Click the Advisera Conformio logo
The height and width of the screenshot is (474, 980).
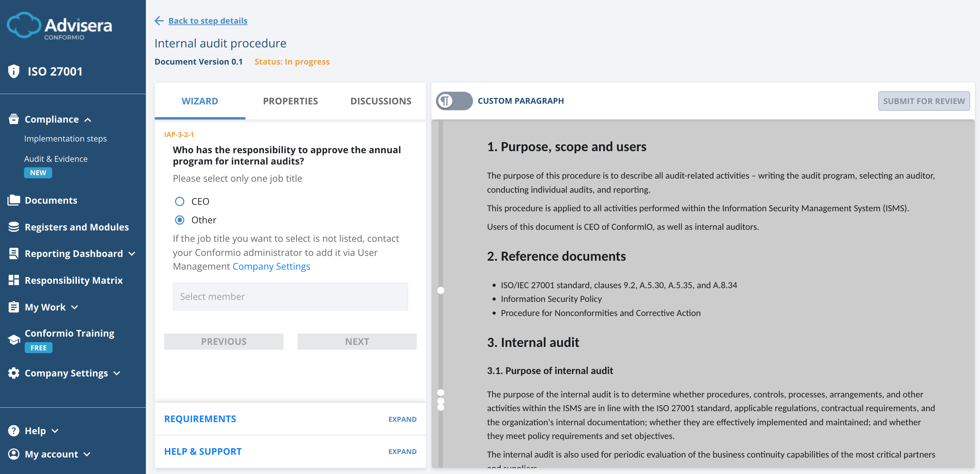pyautogui.click(x=60, y=25)
